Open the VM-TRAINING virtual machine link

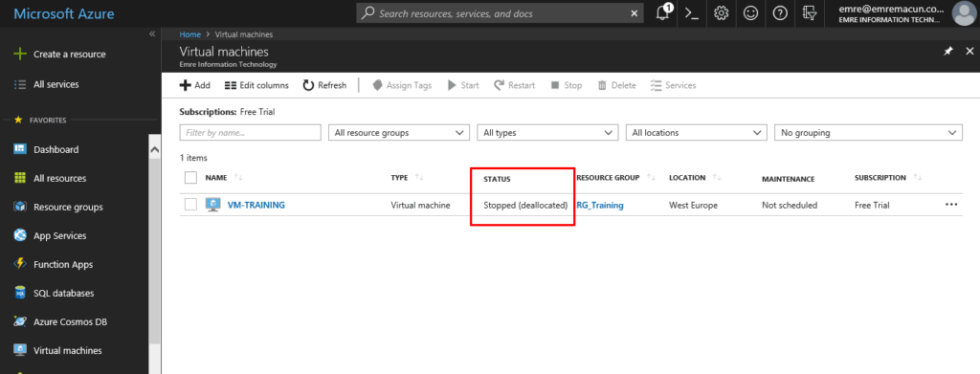(x=256, y=205)
